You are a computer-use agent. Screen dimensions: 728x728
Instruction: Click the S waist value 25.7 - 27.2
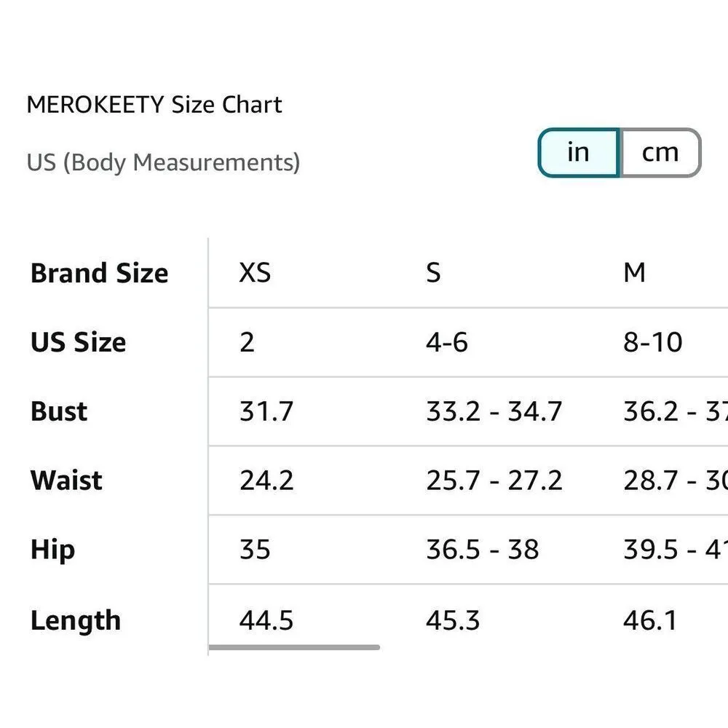click(494, 480)
